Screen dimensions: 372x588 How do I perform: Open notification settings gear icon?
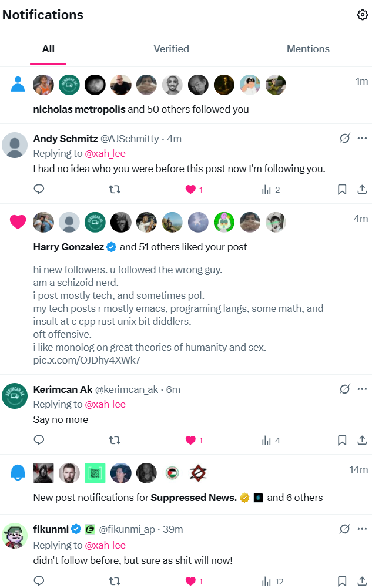coord(362,15)
